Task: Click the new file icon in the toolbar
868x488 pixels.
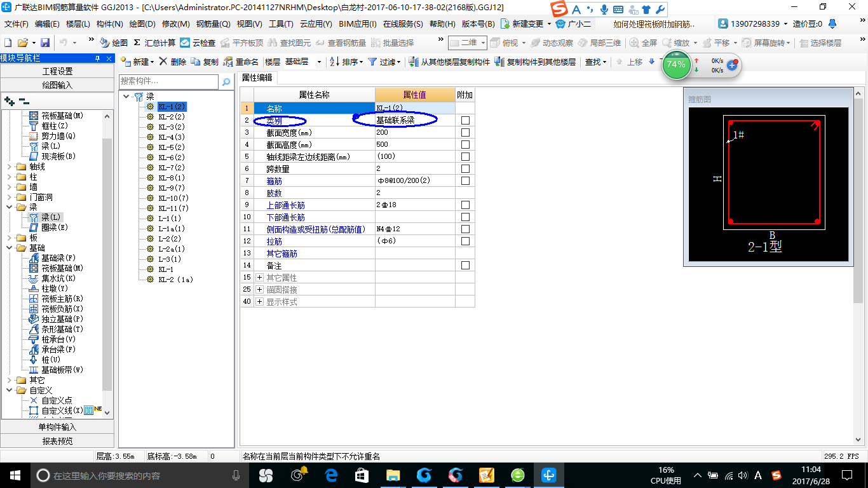Action: [x=8, y=43]
